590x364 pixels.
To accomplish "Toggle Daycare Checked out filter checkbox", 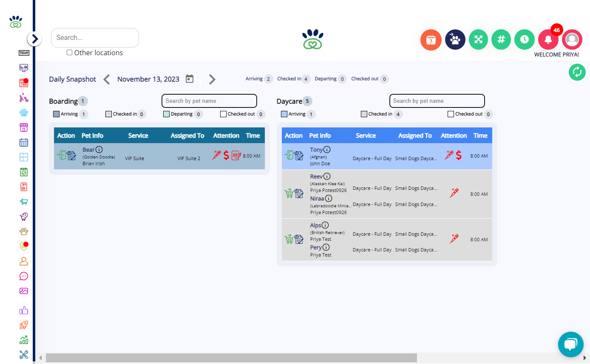I will click(x=451, y=114).
